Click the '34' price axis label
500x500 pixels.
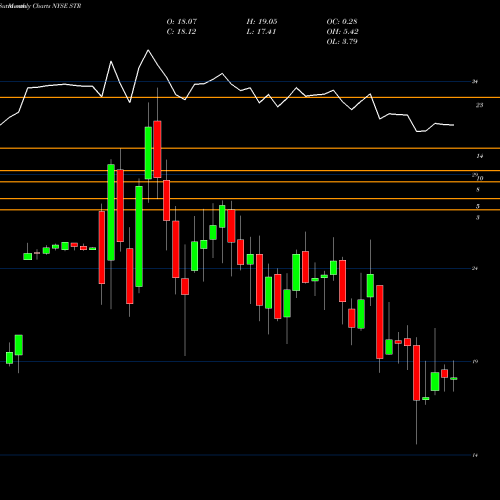click(x=475, y=81)
